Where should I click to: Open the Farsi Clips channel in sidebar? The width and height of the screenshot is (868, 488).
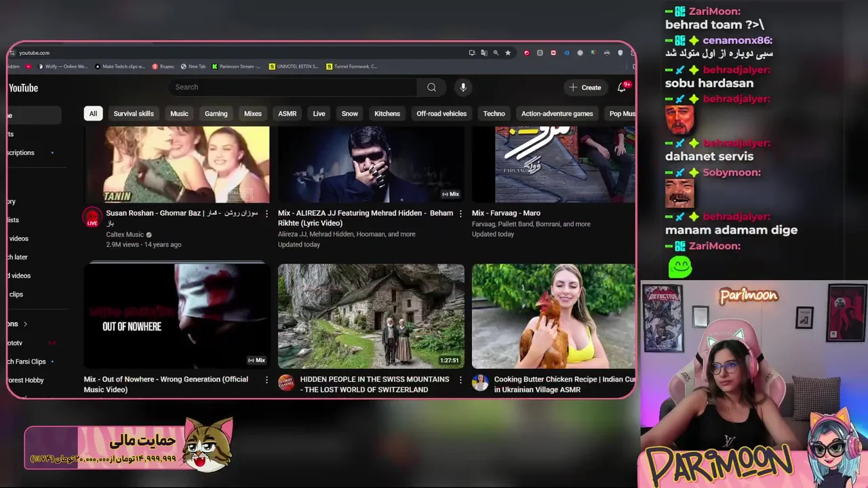(27, 362)
